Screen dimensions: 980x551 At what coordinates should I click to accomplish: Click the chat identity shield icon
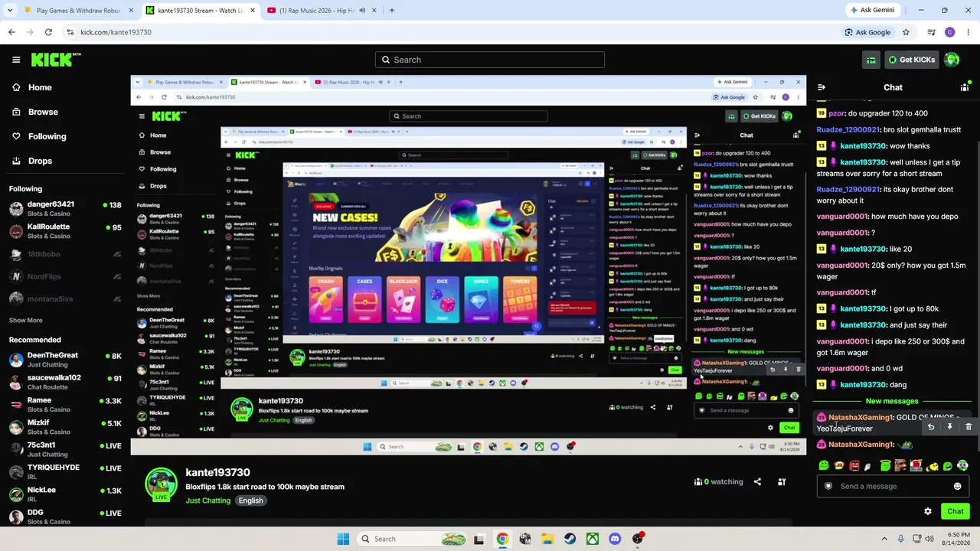(828, 486)
